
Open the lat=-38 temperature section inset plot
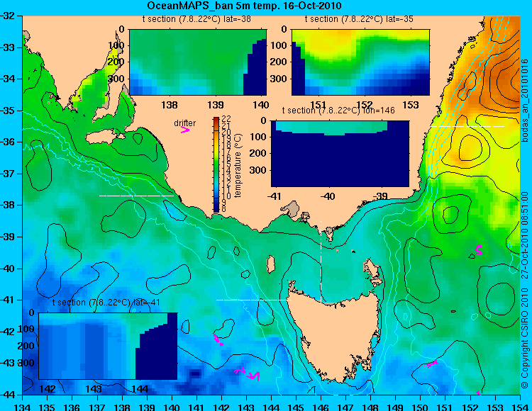tap(198, 62)
